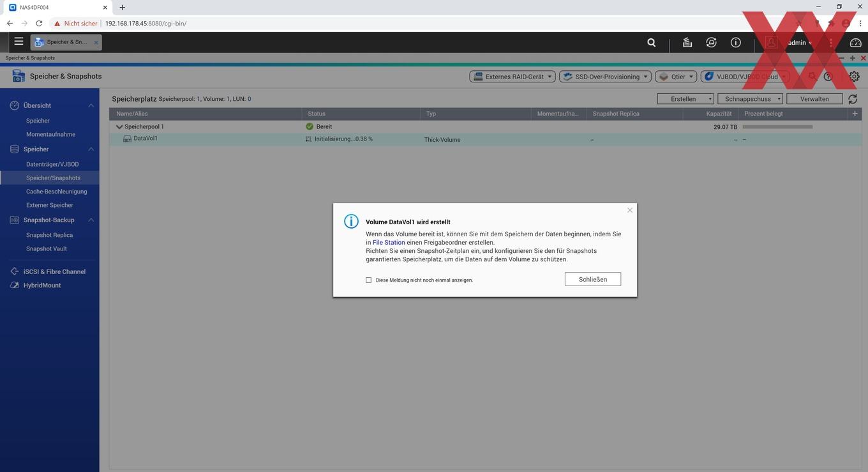Image resolution: width=868 pixels, height=472 pixels.
Task: Sort by Kapazität column header
Action: pos(711,114)
